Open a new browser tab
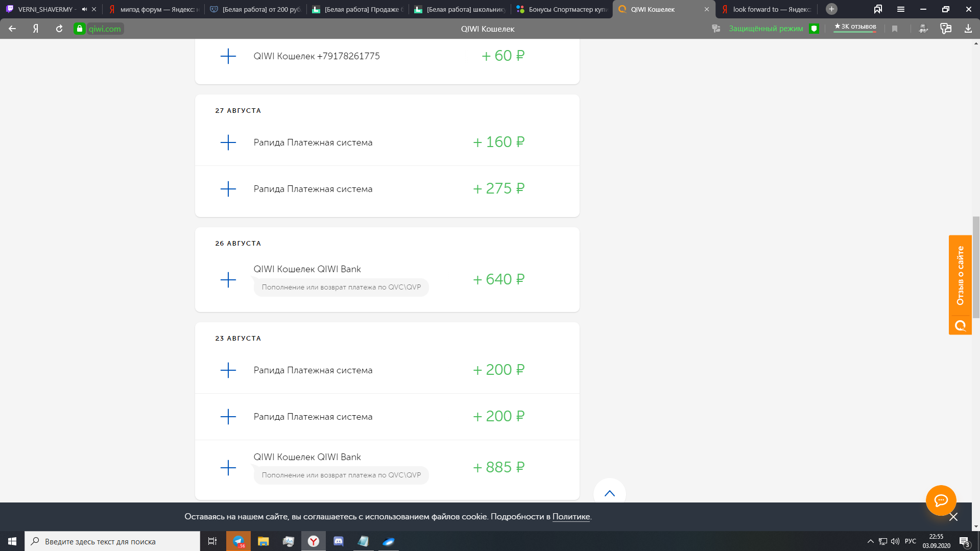This screenshot has height=551, width=980. pos(831,9)
